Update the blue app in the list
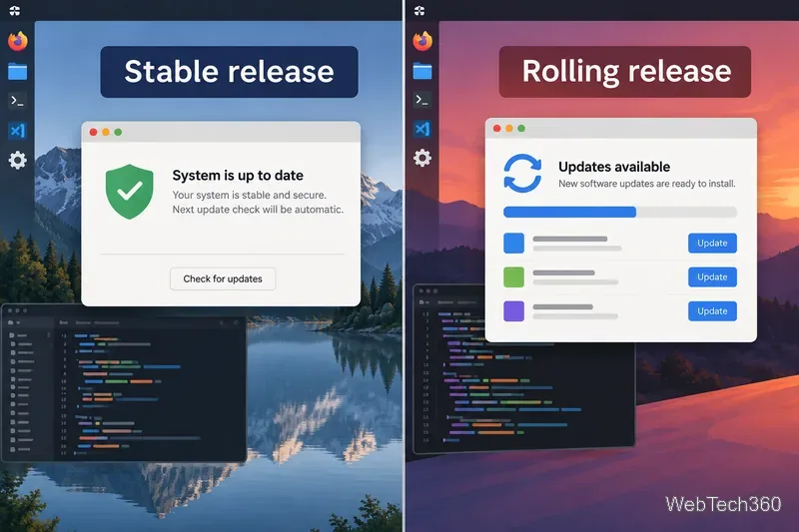 tap(712, 244)
